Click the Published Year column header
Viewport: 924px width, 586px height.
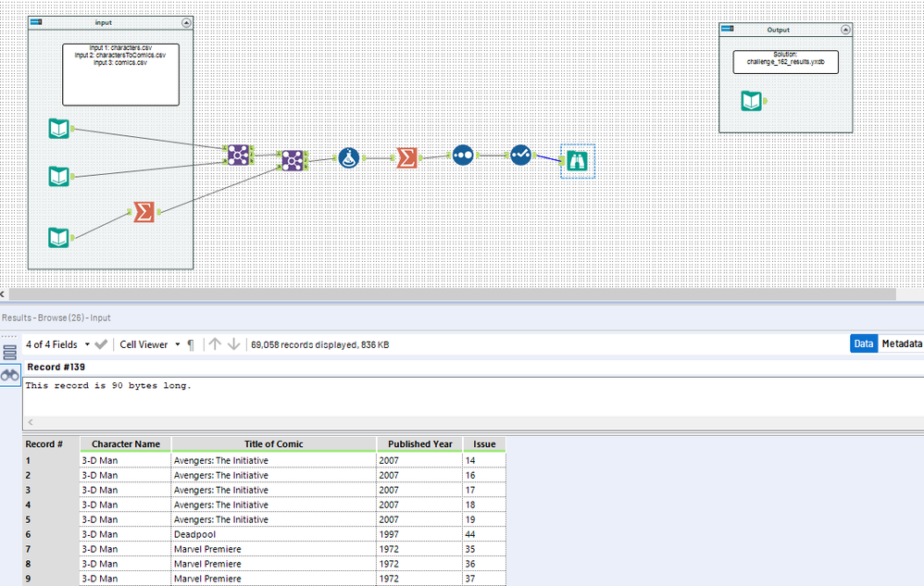[x=419, y=444]
